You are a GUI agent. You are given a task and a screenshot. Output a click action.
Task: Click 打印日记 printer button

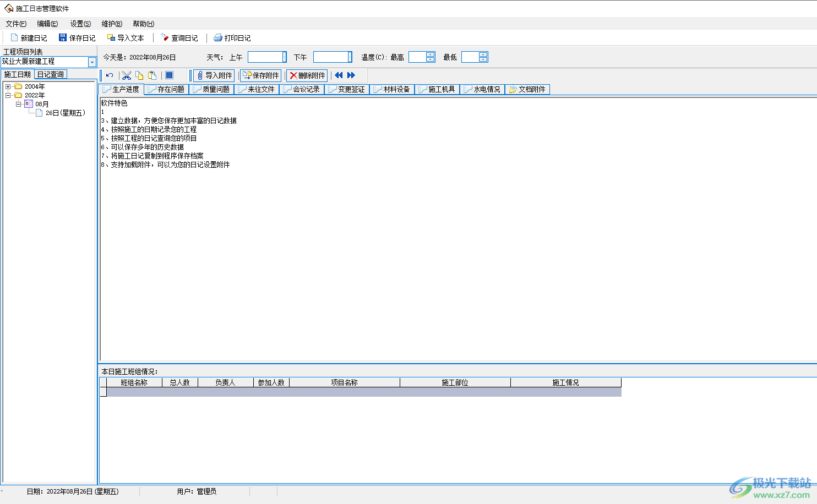(x=232, y=38)
